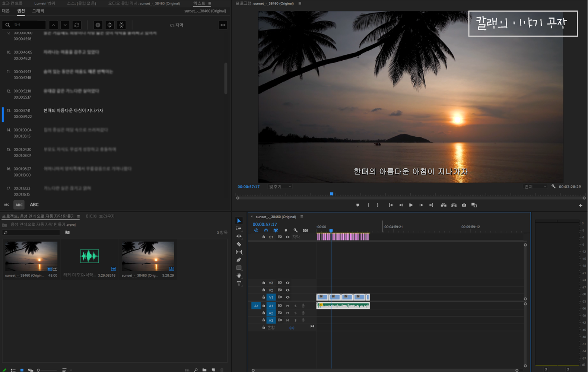Toggle visibility eye of the V1 track
Screen dimensions: 588x372
287,298
